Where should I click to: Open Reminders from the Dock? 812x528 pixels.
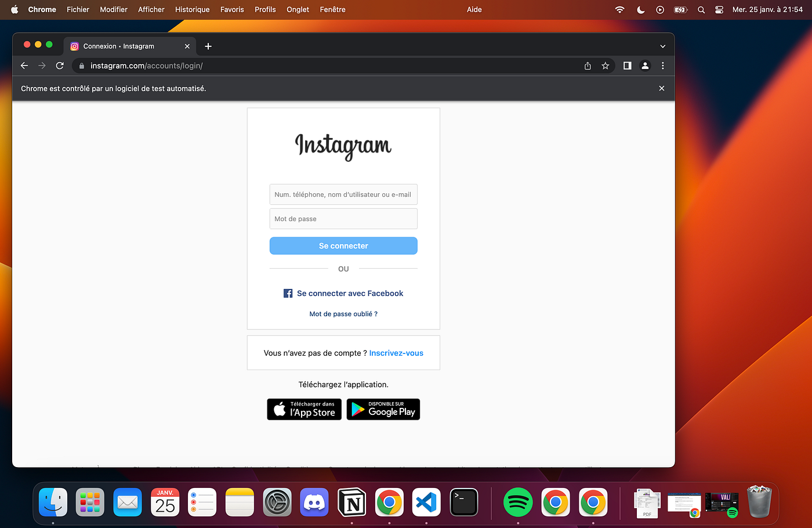coord(202,502)
